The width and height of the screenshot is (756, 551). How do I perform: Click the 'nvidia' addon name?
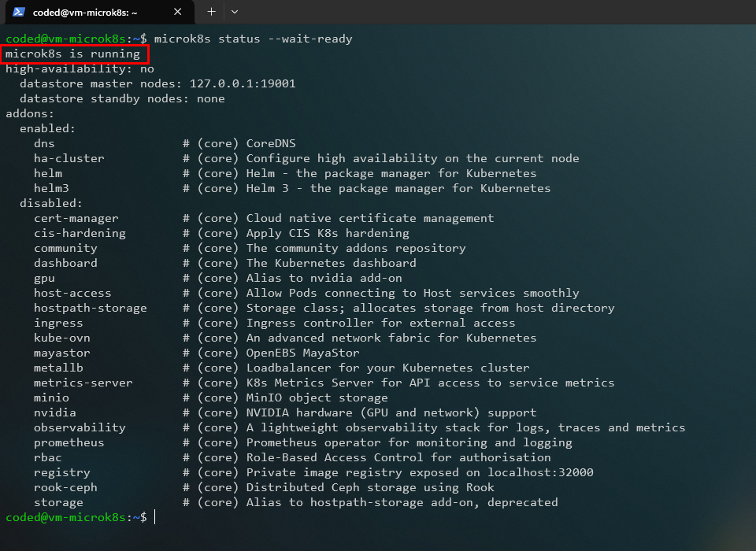[x=55, y=412]
